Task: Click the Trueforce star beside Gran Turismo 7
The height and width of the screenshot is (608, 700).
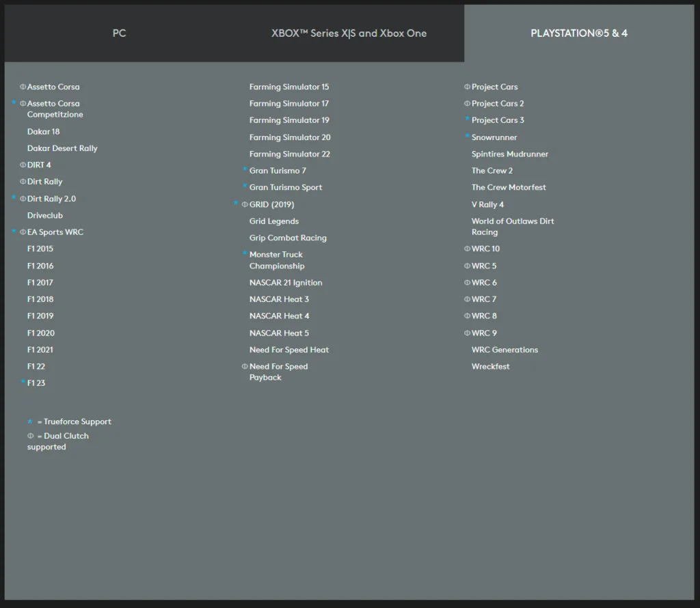Action: pyautogui.click(x=245, y=169)
